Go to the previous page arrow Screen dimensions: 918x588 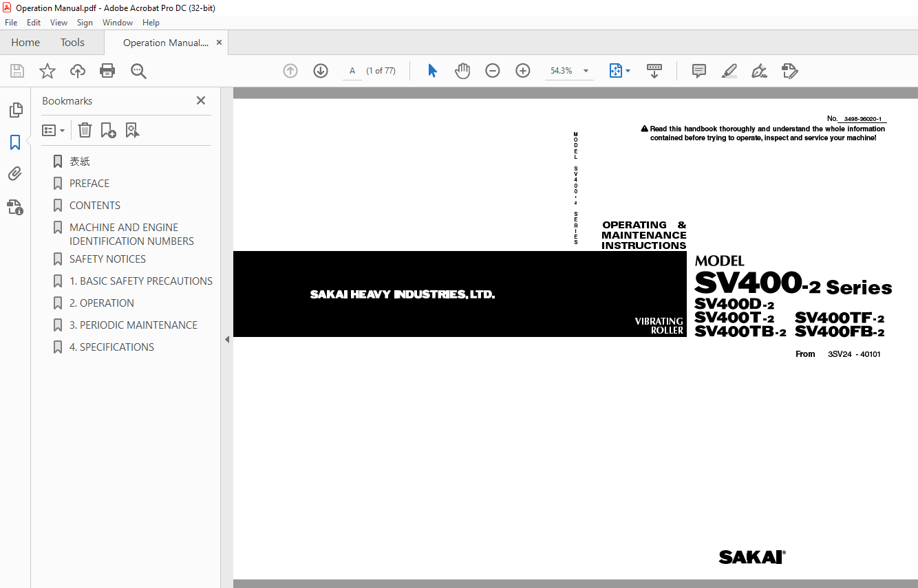pos(290,71)
